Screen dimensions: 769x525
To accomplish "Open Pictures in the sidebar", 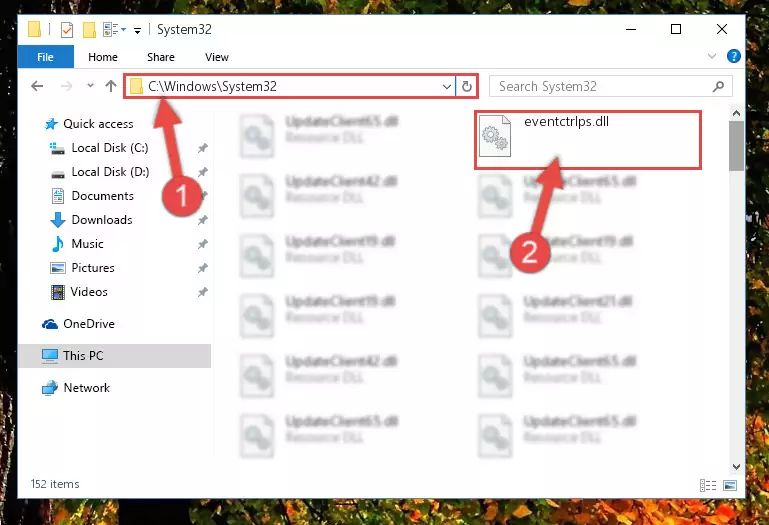I will click(x=93, y=268).
